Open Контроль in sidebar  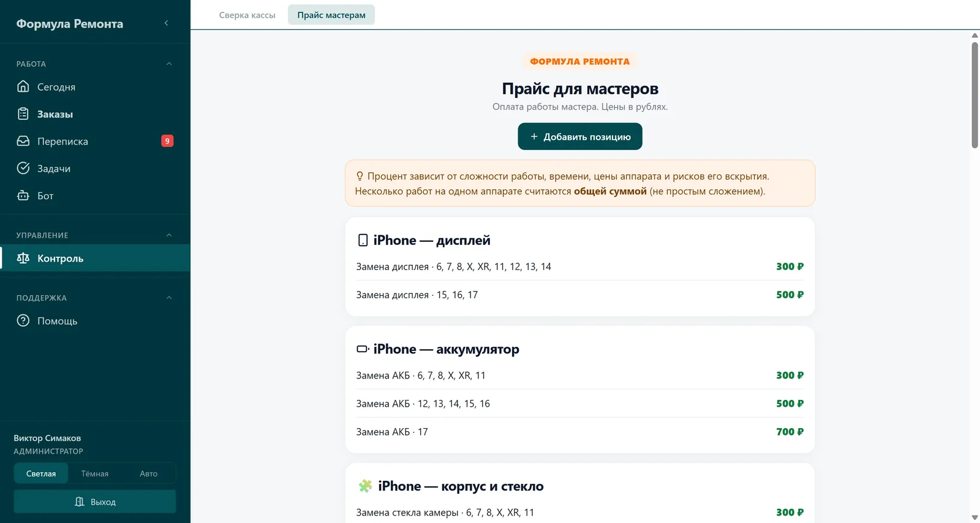pos(95,258)
